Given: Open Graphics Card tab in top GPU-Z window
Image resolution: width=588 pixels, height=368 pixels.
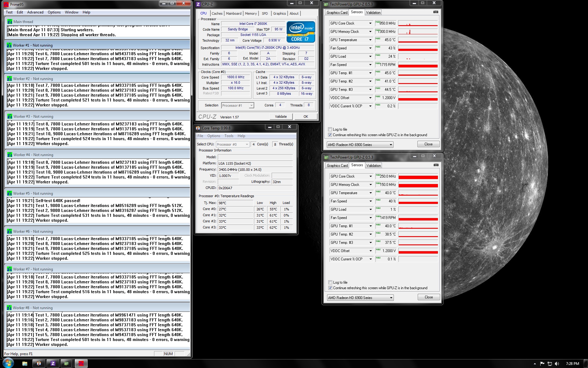Looking at the screenshot, I should 337,13.
